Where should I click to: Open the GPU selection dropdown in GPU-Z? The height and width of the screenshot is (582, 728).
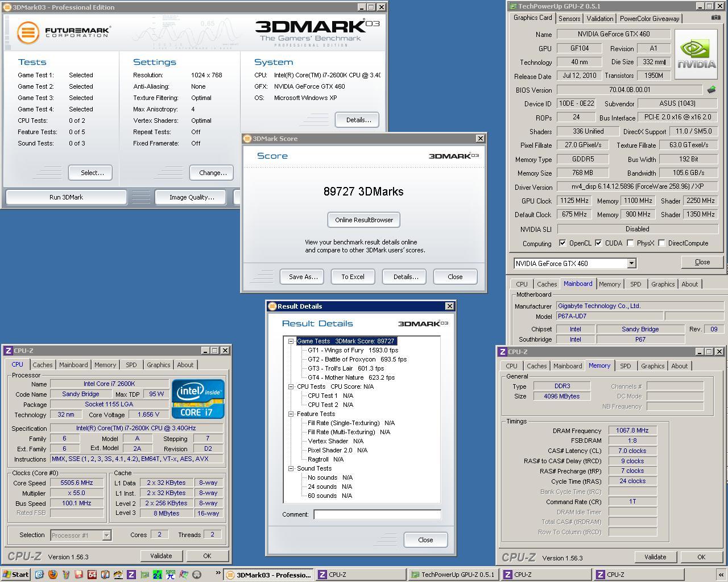click(x=631, y=263)
